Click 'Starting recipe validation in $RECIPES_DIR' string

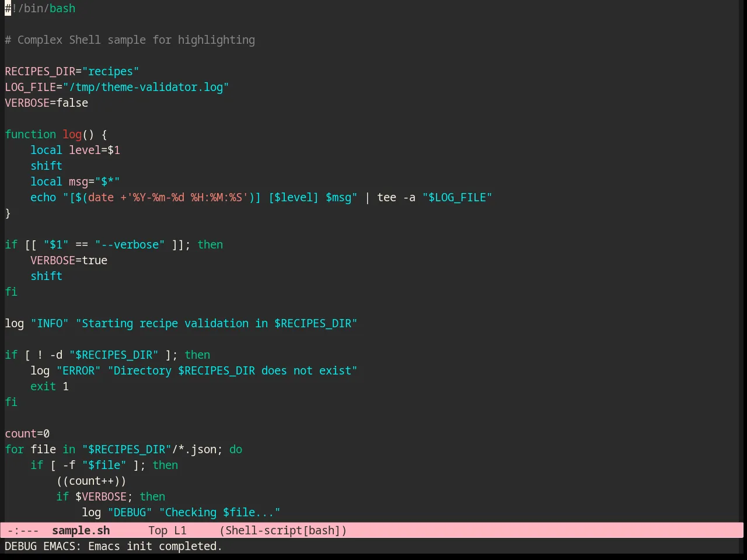tap(217, 323)
